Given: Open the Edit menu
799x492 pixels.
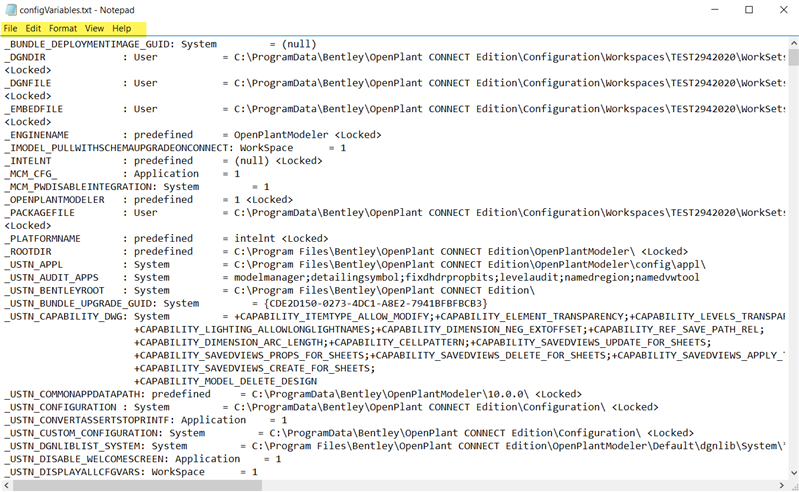Looking at the screenshot, I should pos(33,29).
